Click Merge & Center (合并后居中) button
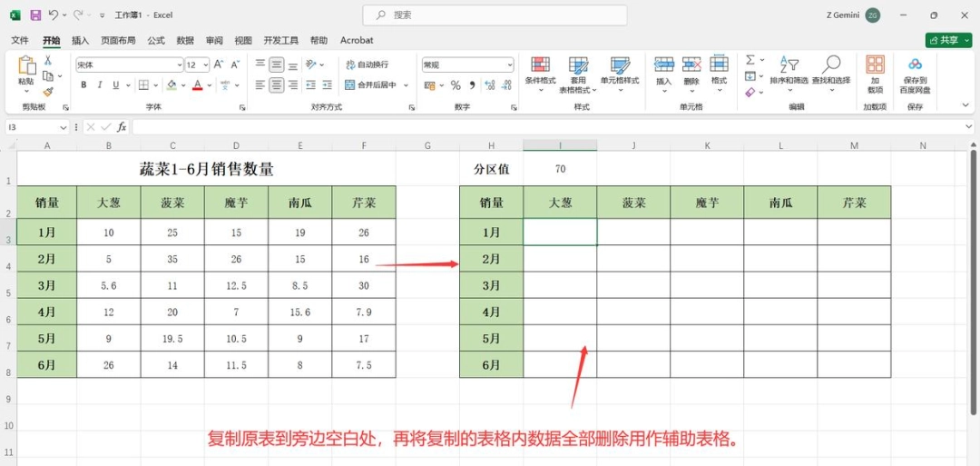The width and height of the screenshot is (980, 466). pos(372,85)
